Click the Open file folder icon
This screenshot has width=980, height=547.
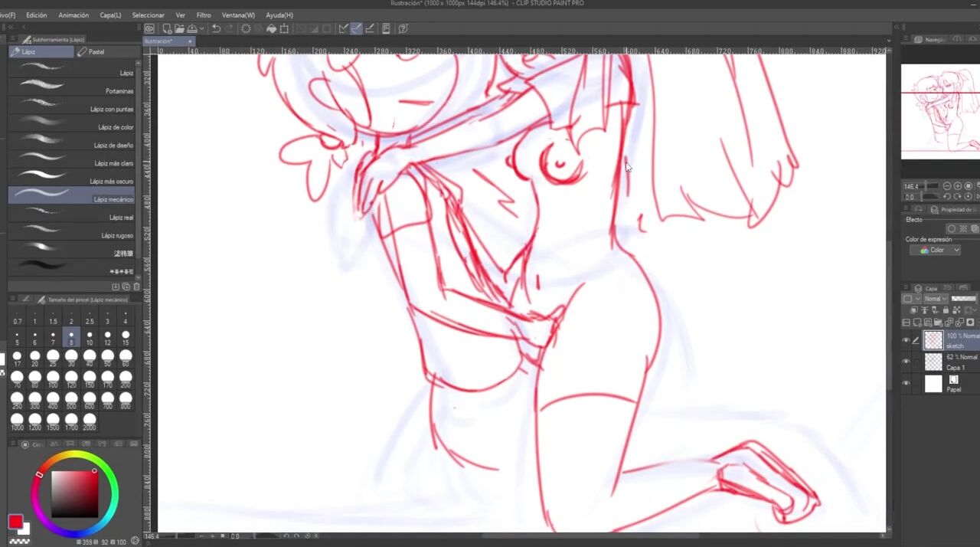coord(178,29)
